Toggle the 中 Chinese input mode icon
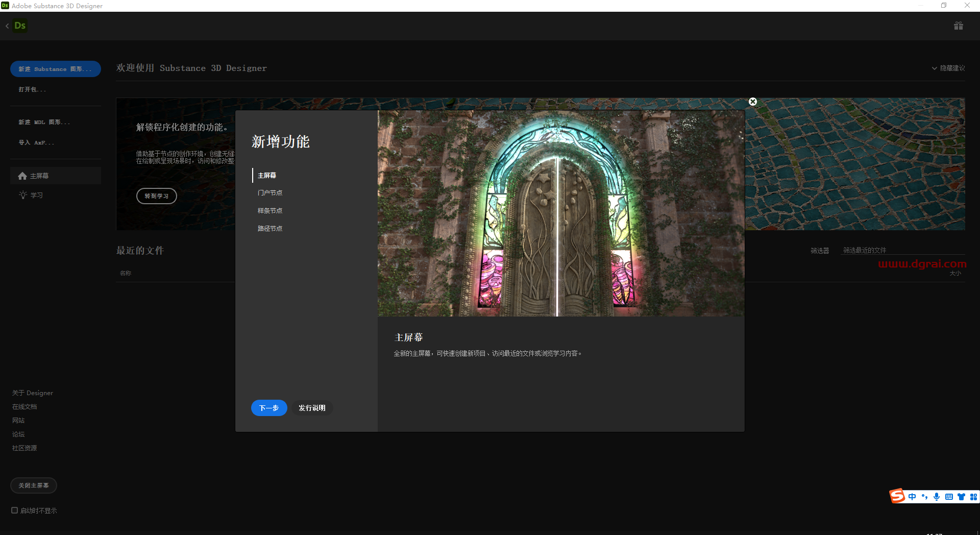The height and width of the screenshot is (535, 980). tap(912, 497)
